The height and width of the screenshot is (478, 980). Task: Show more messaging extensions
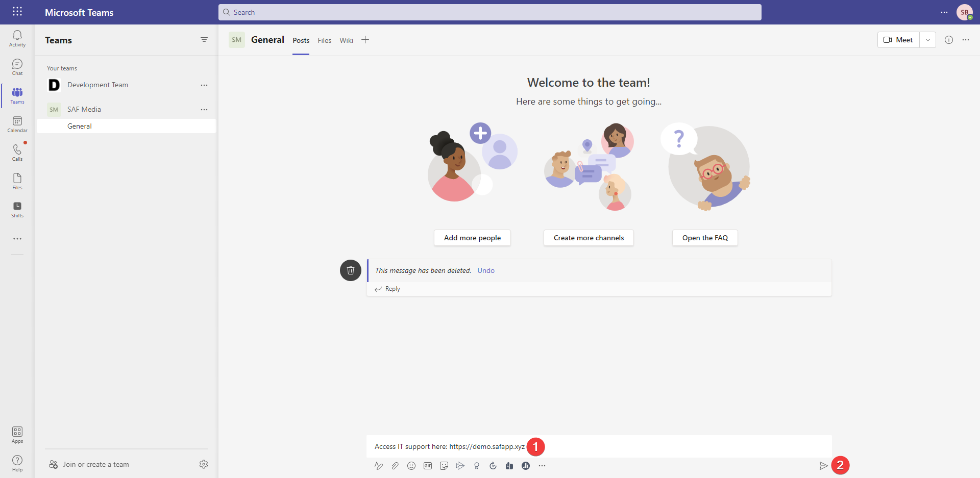(x=542, y=466)
